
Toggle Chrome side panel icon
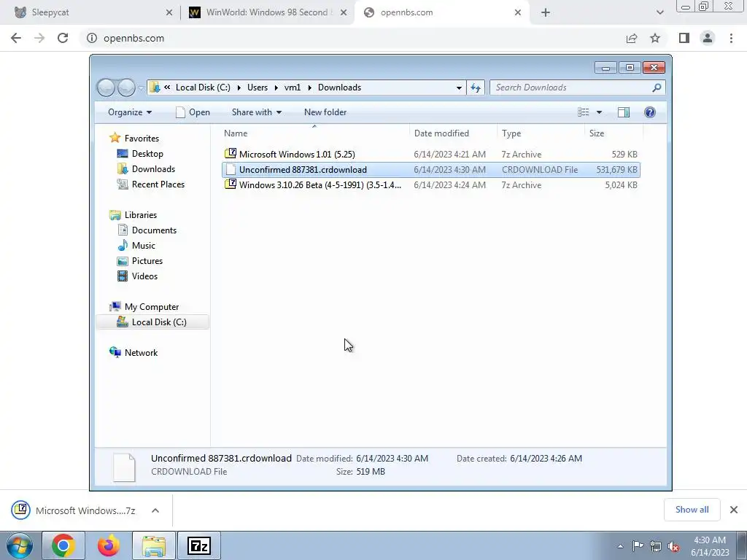point(684,38)
